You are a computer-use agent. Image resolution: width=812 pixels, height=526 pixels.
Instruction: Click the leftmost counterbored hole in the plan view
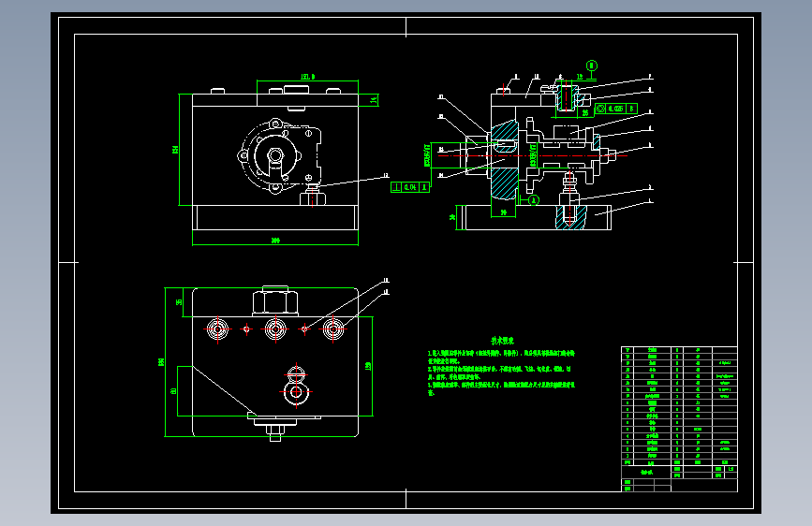pos(217,329)
